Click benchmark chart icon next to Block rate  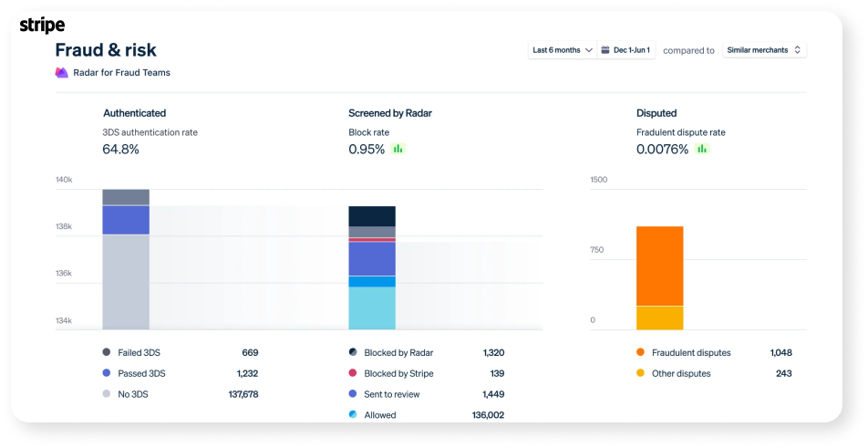[398, 149]
